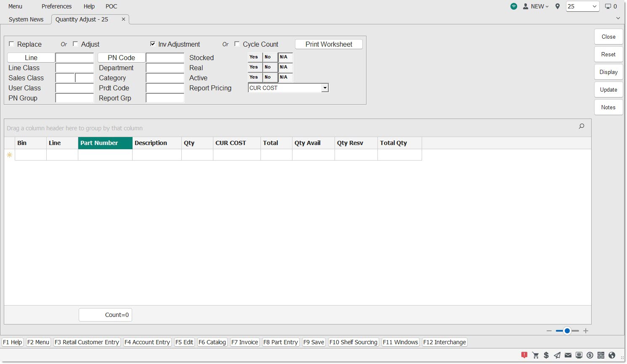Open the Preferences menu
This screenshot has height=364, width=627.
[56, 6]
